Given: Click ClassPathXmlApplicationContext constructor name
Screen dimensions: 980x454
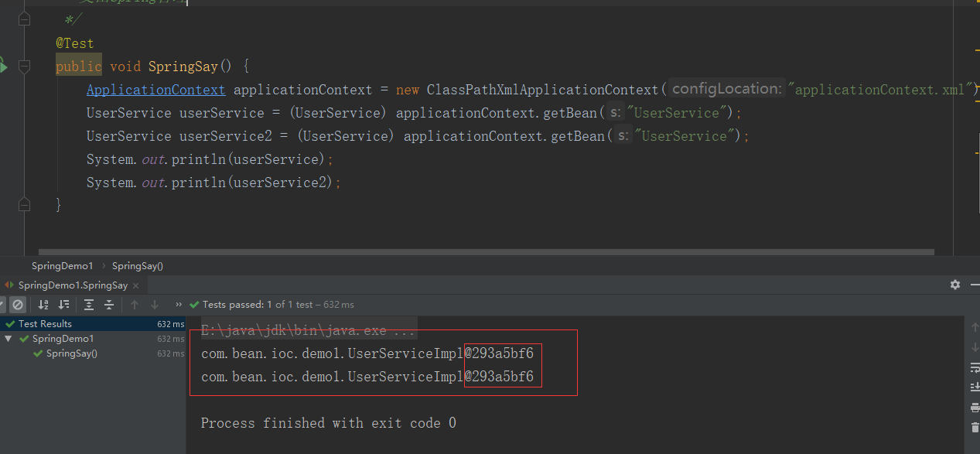Looking at the screenshot, I should point(542,90).
